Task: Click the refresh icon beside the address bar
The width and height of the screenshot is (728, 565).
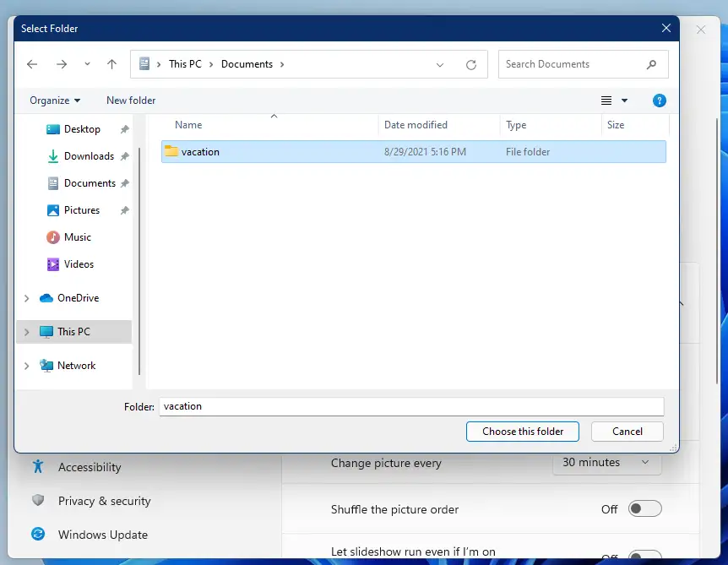Action: [x=470, y=64]
